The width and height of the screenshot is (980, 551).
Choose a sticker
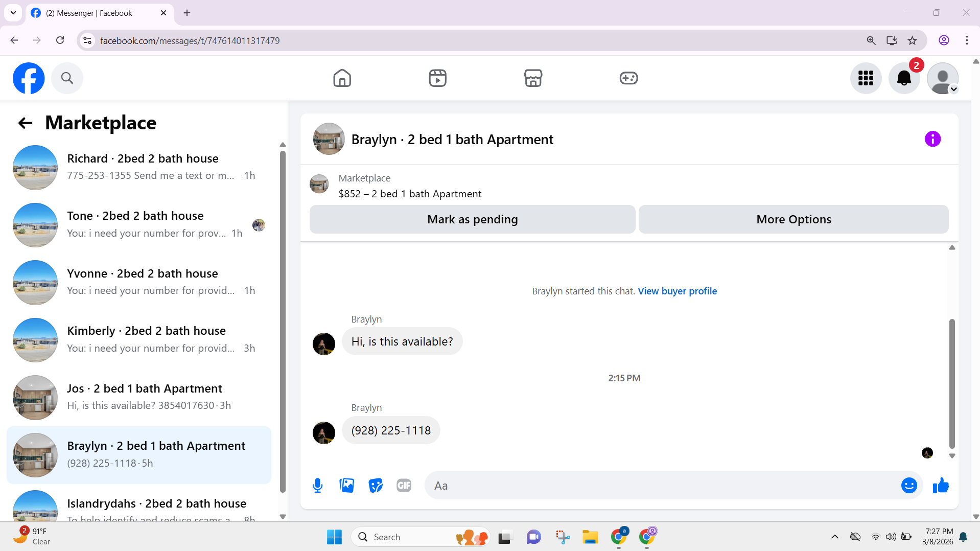click(376, 486)
